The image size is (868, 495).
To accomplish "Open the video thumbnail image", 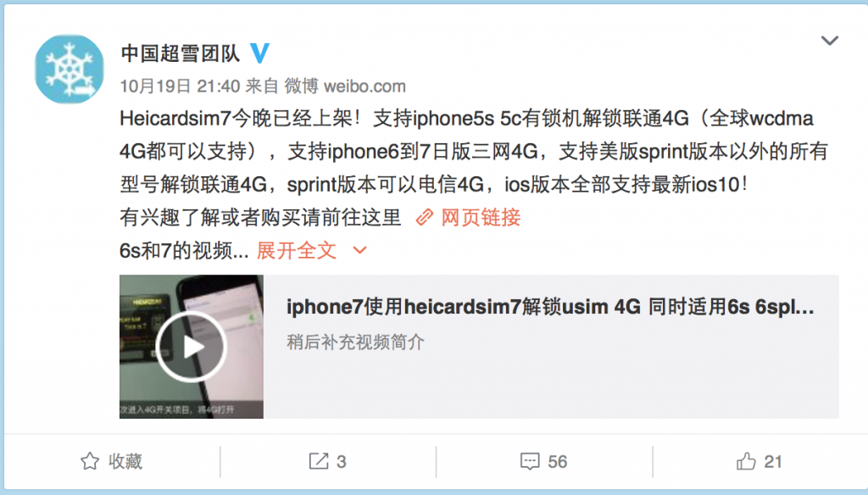I will pos(192,347).
